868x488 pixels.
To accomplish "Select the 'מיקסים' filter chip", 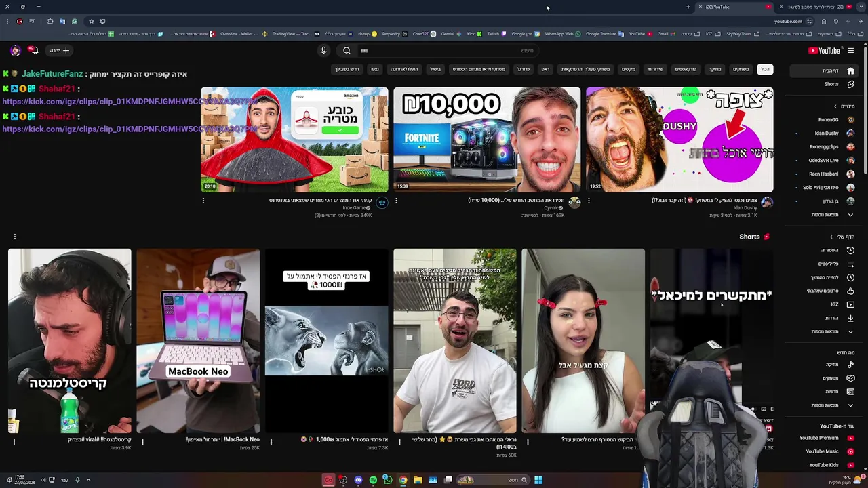I will 629,69.
